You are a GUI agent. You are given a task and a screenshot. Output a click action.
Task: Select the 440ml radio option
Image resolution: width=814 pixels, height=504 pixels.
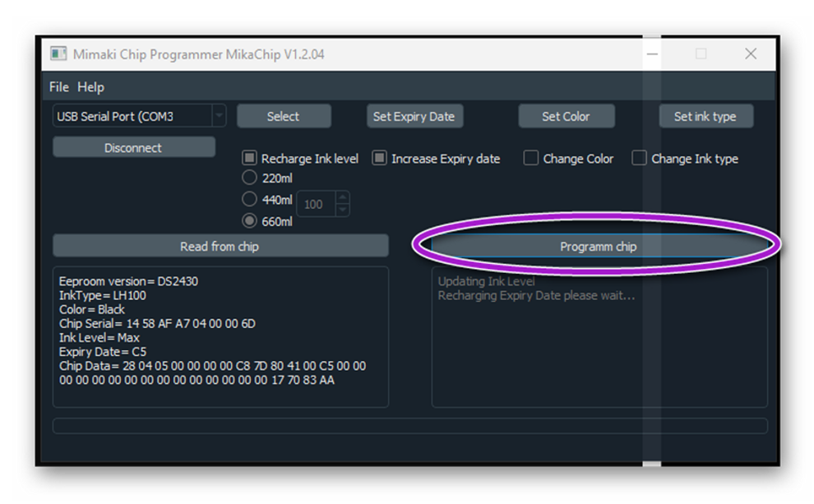(x=250, y=199)
